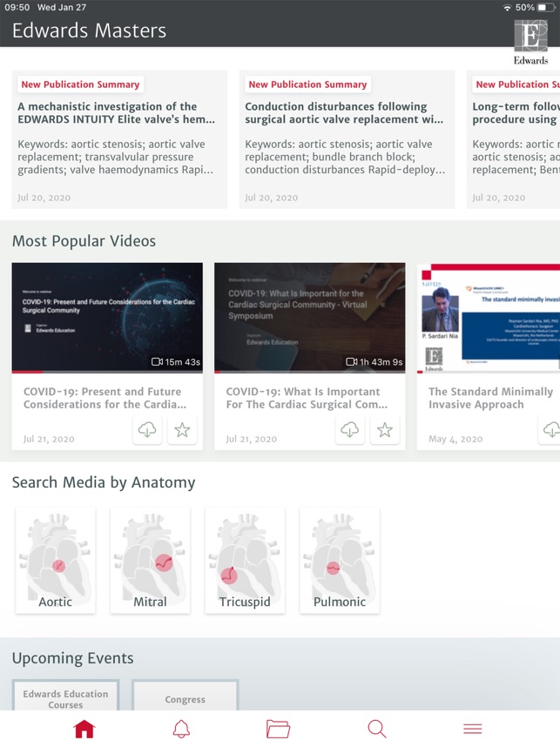The image size is (560, 747).
Task: Open the hamburger menu icon
Action: coord(473,729)
